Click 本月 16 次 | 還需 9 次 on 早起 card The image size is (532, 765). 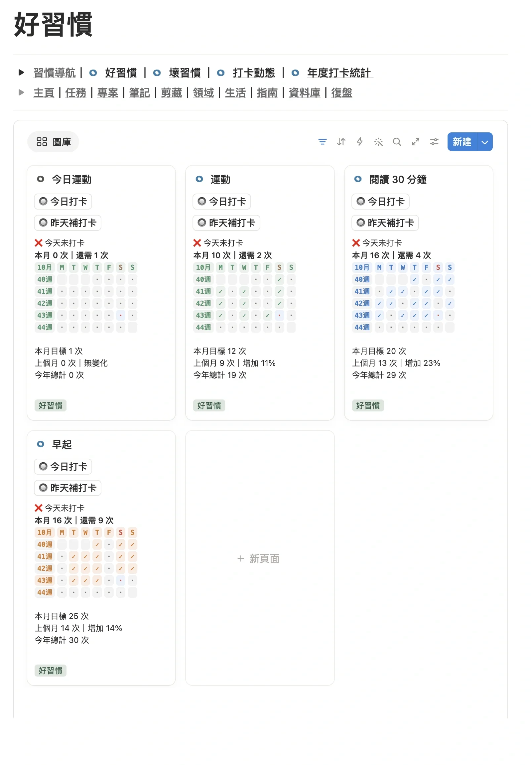pos(74,520)
